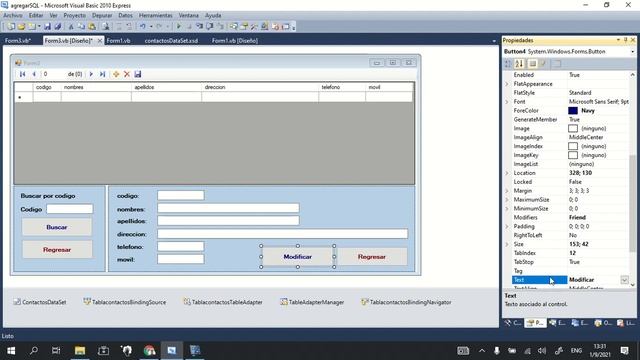
Task: Select the TablacontactosTableAdapter component
Action: coord(223,302)
